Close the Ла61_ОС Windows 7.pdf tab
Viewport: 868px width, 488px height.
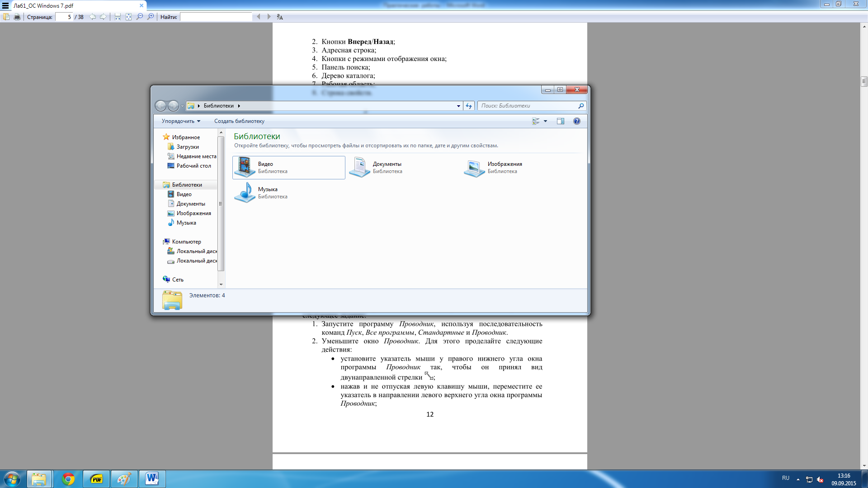coord(142,5)
